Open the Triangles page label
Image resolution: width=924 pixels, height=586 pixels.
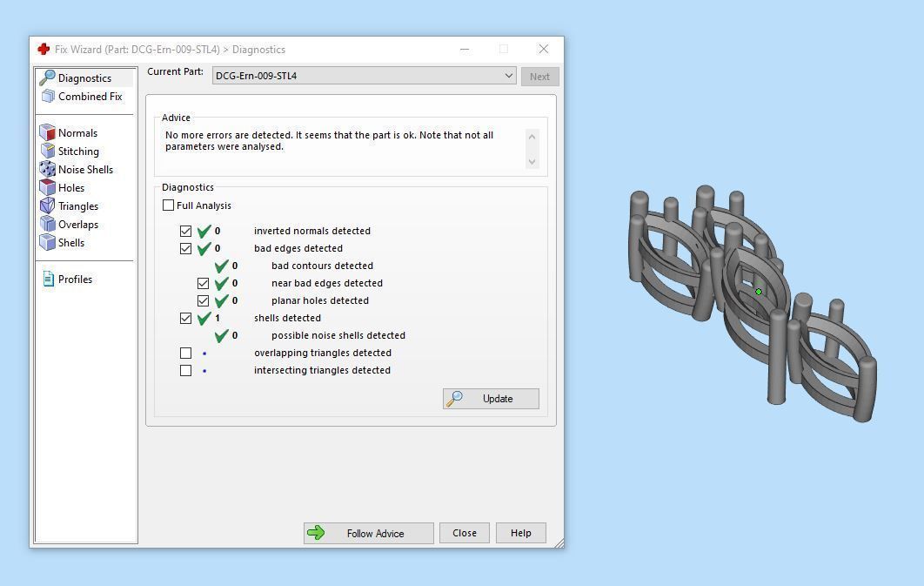78,206
